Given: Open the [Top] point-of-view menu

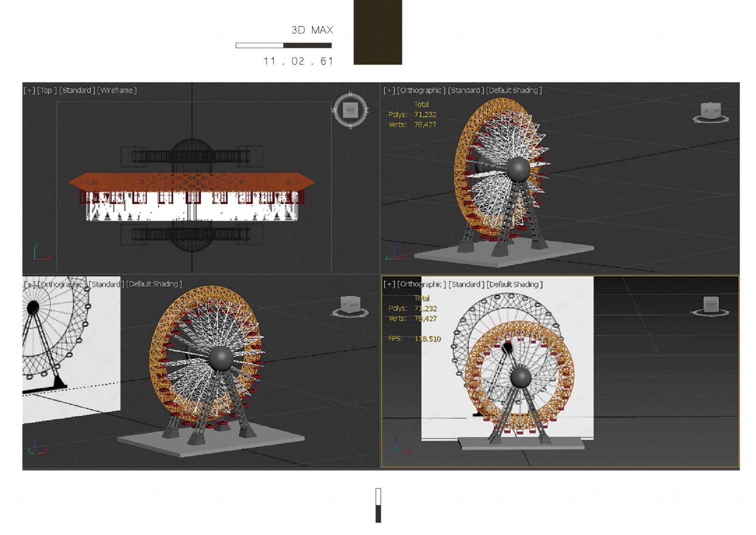Looking at the screenshot, I should click(47, 90).
